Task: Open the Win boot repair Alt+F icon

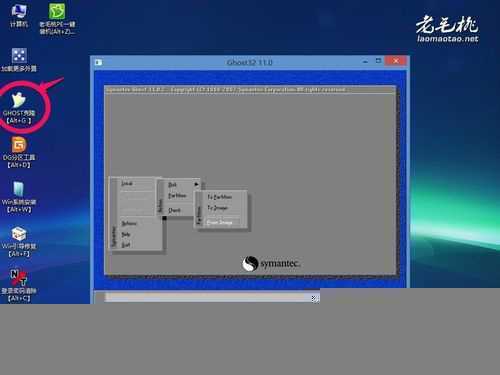Action: 19,242
